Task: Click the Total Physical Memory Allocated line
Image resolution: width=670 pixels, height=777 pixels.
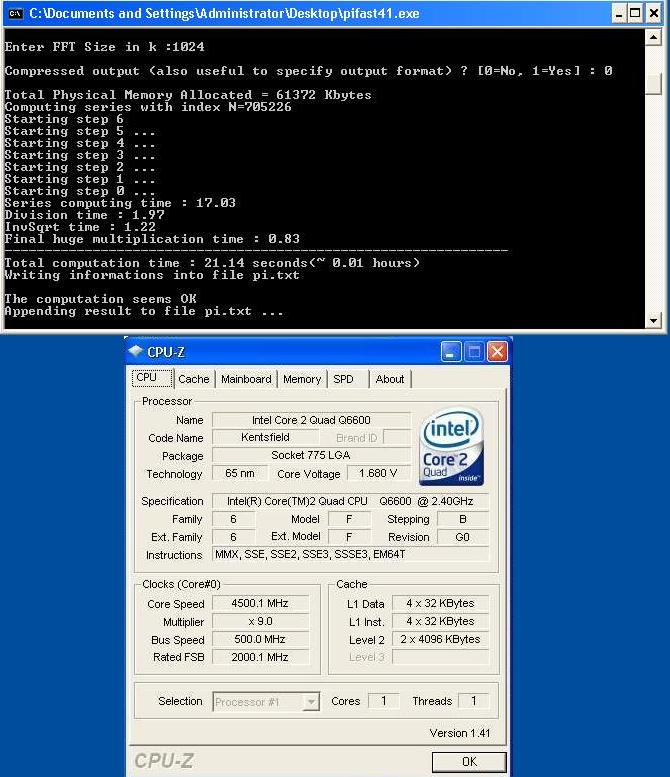Action: coord(188,95)
